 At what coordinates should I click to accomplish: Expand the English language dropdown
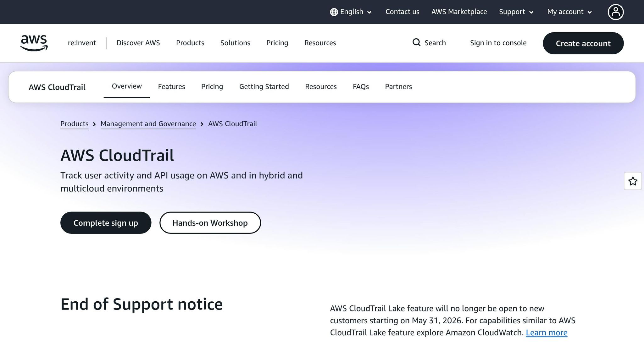click(x=351, y=12)
